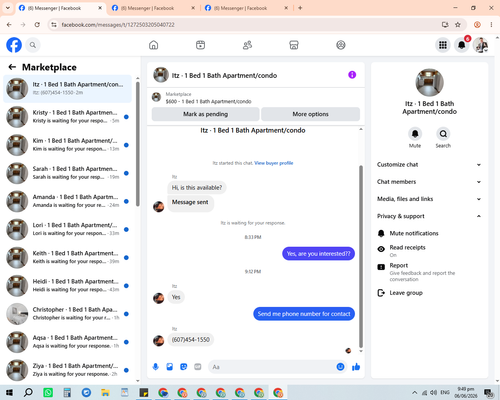This screenshot has width=500, height=400.
Task: Click Mute notifications option
Action: [x=429, y=233]
